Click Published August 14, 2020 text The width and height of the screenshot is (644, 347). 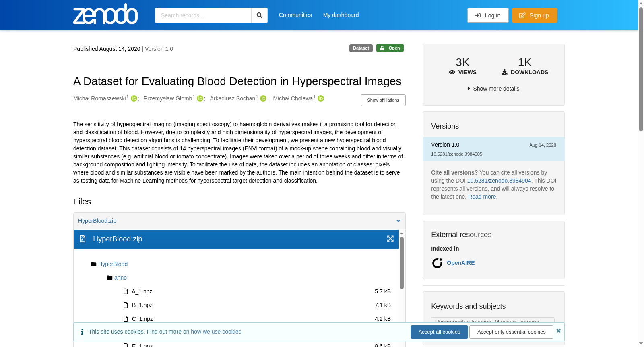click(107, 49)
